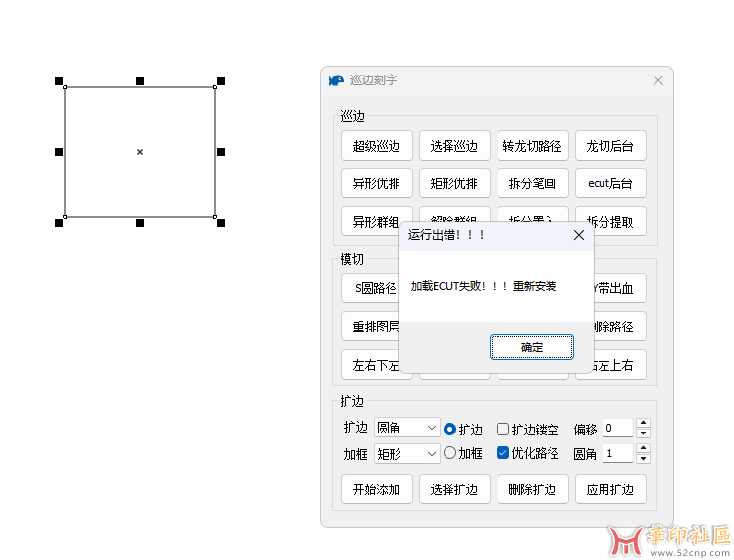Click the 开始添加 button

point(377,489)
